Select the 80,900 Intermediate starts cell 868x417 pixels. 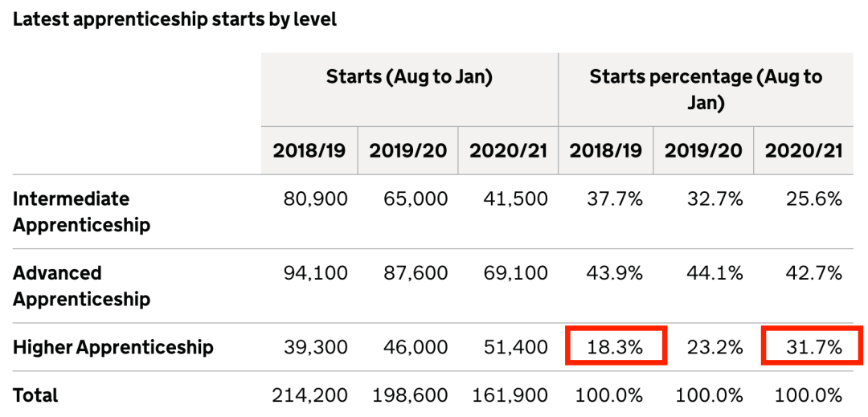(x=316, y=198)
